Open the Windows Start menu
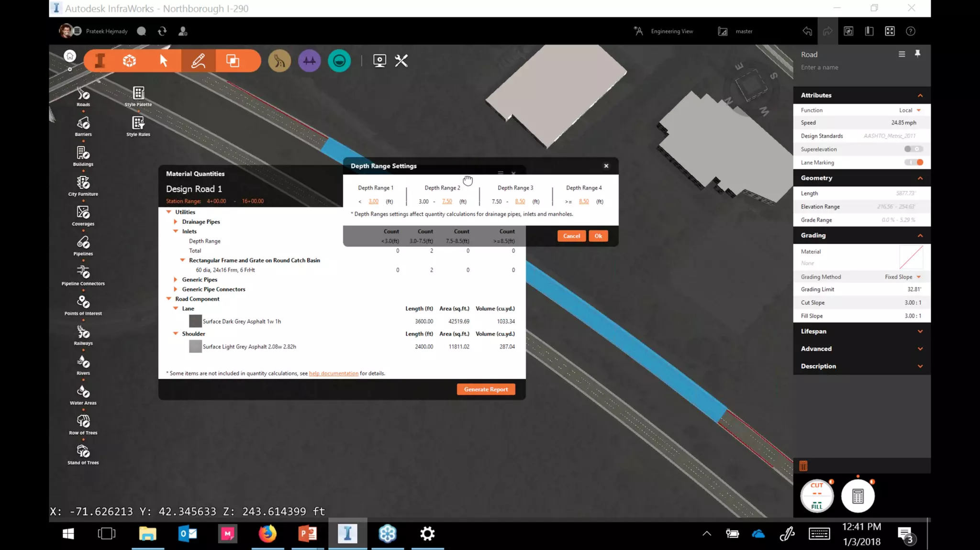980x550 pixels. [68, 534]
